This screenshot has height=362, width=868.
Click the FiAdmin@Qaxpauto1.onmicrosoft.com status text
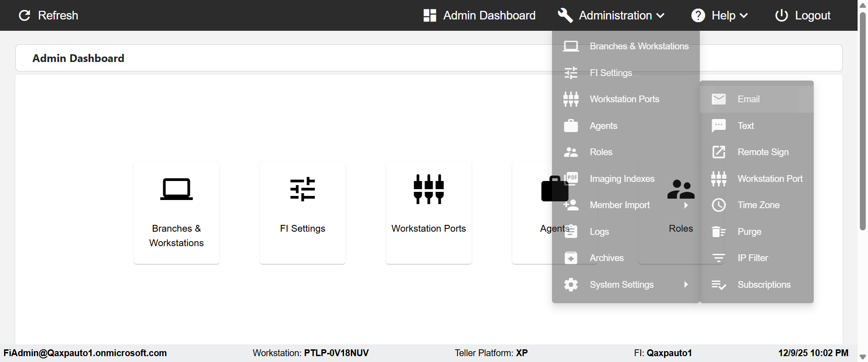[x=85, y=353]
